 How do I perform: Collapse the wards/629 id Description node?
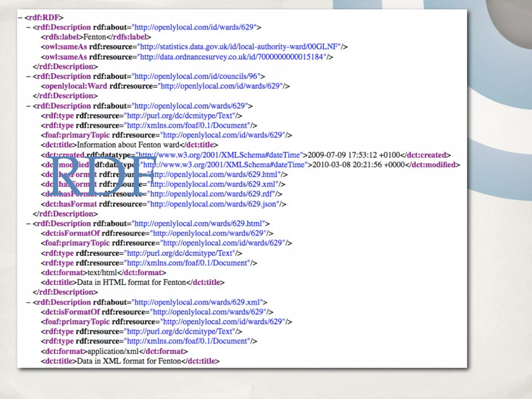(28, 28)
